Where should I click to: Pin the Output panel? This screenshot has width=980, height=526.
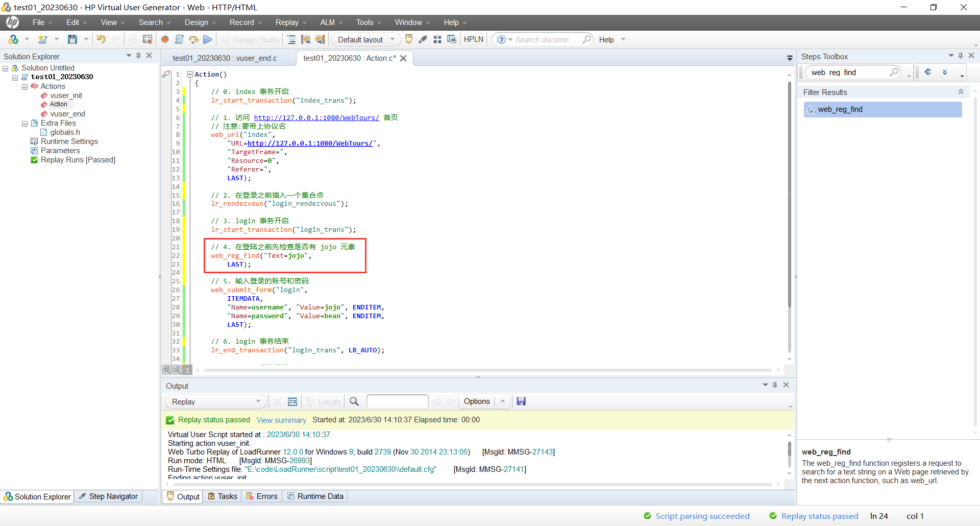click(775, 385)
